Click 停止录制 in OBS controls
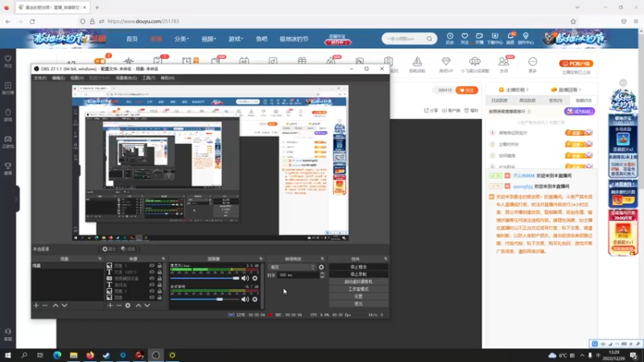644x362 pixels. [x=358, y=274]
